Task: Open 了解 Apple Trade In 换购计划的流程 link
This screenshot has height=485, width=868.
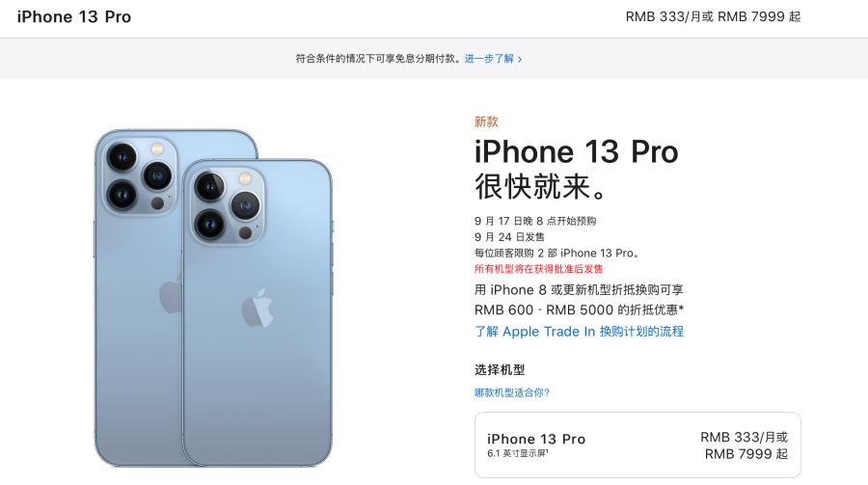Action: (579, 331)
